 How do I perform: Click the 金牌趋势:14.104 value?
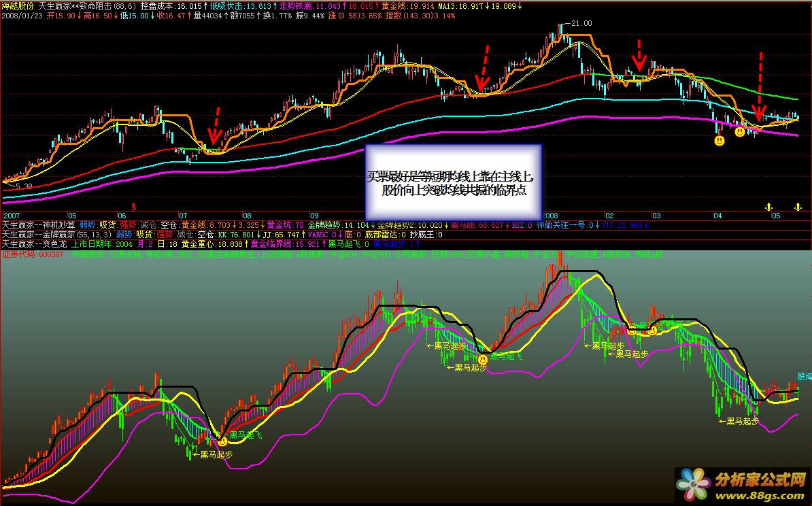pyautogui.click(x=338, y=225)
